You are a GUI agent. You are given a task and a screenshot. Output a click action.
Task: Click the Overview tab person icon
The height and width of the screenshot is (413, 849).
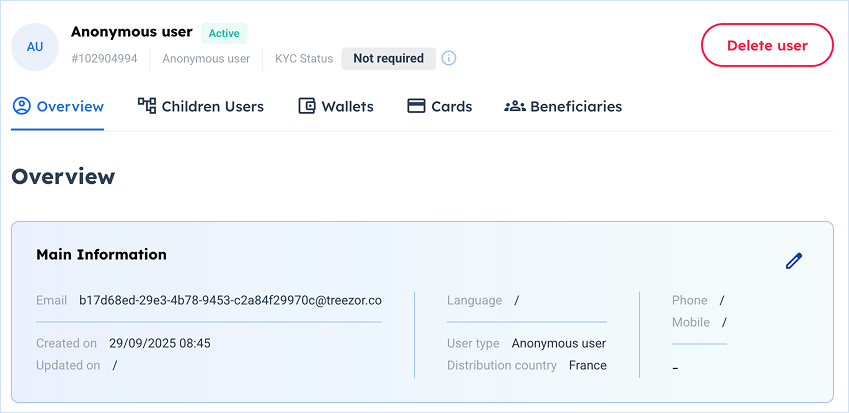[21, 106]
